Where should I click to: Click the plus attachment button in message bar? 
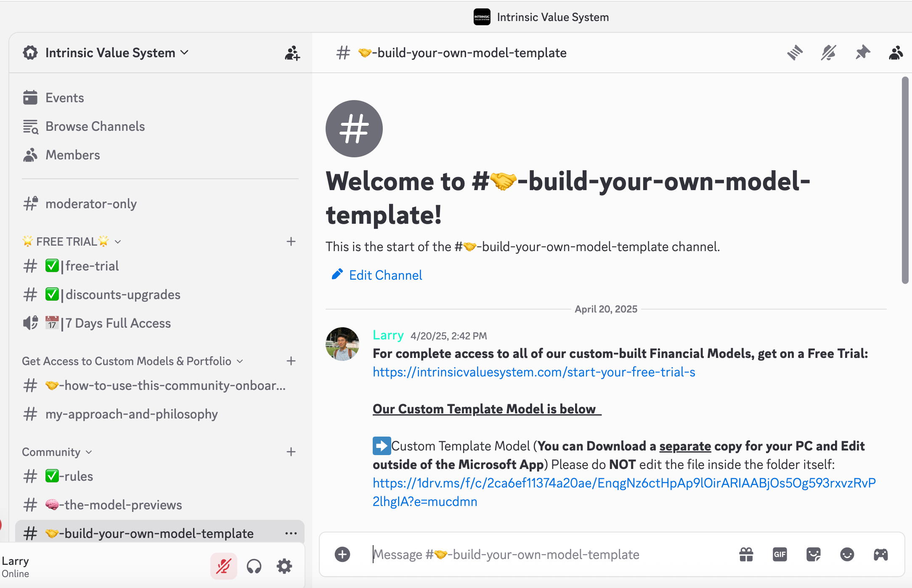point(342,554)
